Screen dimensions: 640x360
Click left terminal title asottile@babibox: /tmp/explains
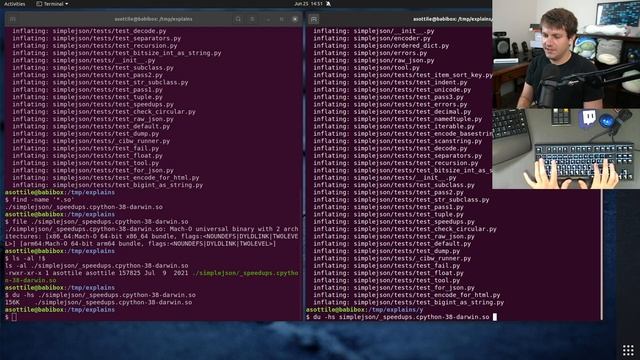click(x=153, y=19)
